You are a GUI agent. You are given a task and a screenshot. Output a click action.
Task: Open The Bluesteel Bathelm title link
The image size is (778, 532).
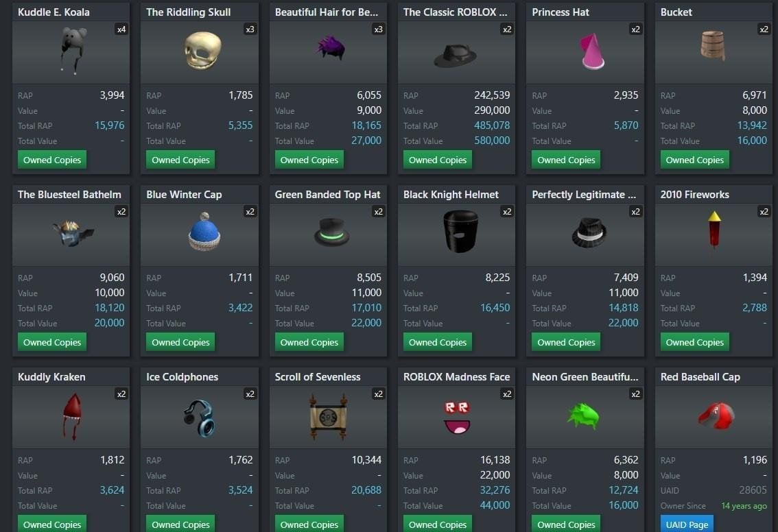(x=69, y=194)
